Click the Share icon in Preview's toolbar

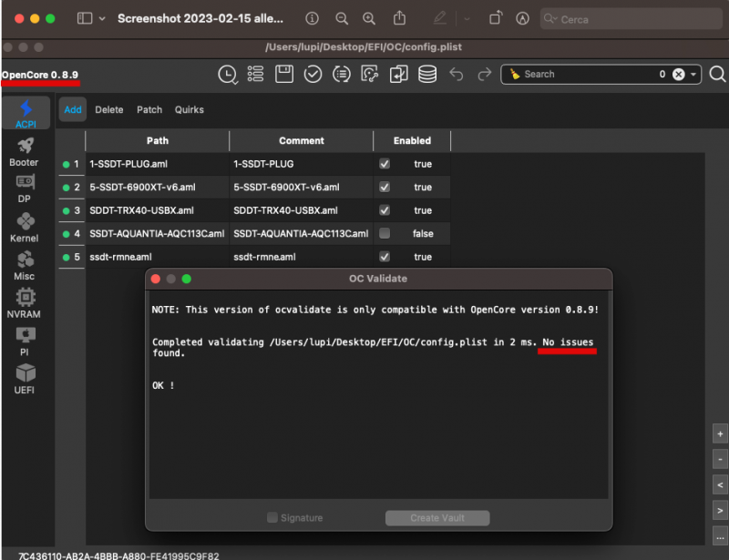pyautogui.click(x=400, y=18)
